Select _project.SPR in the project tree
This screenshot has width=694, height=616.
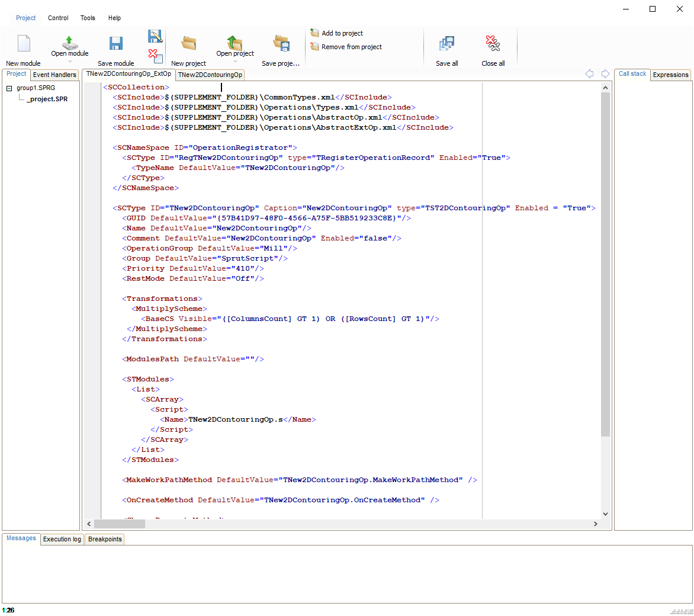coord(47,99)
